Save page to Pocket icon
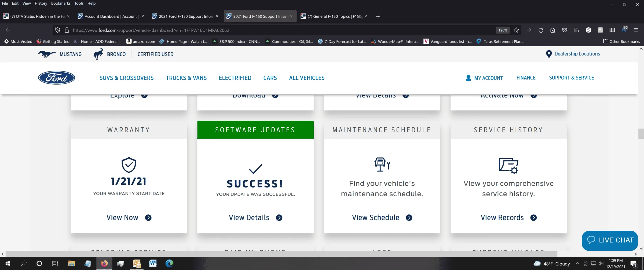Image resolution: width=644 pixels, height=270 pixels. [x=565, y=30]
